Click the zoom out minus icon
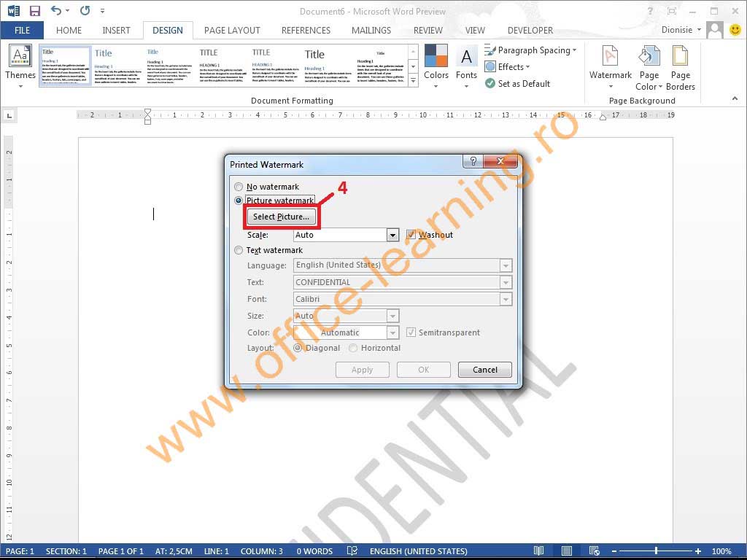The width and height of the screenshot is (747, 560). tap(614, 551)
